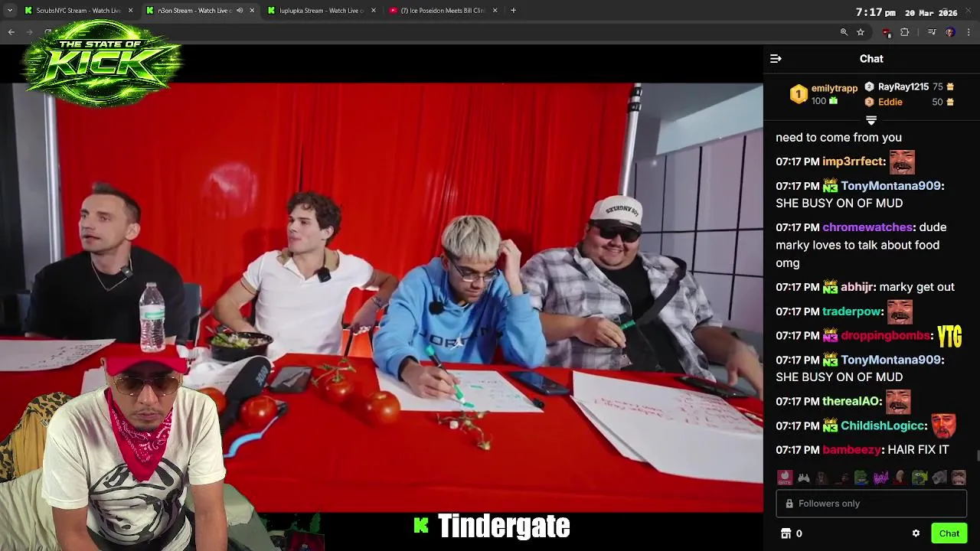Open the channel shop icon showing 0
980x551 pixels.
[791, 533]
